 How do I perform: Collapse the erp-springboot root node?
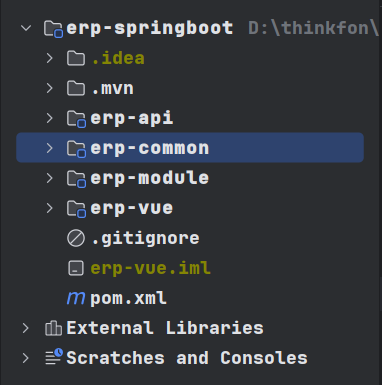[26, 28]
